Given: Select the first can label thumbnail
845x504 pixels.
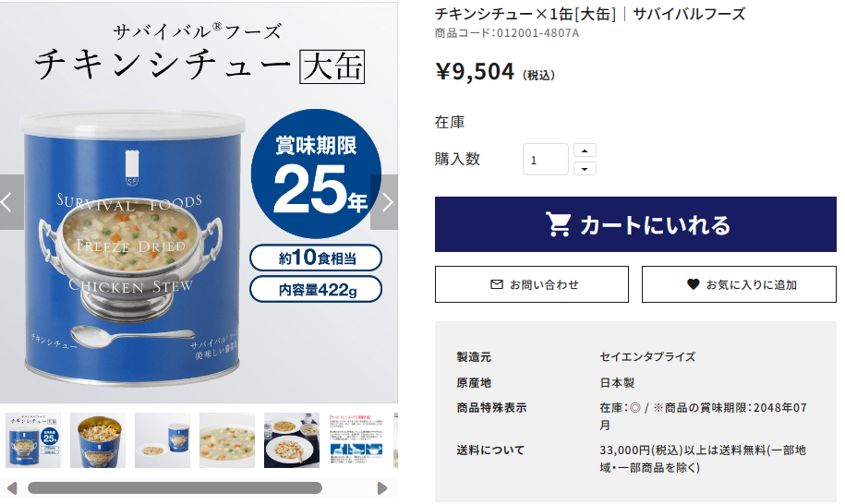Looking at the screenshot, I should [x=33, y=440].
